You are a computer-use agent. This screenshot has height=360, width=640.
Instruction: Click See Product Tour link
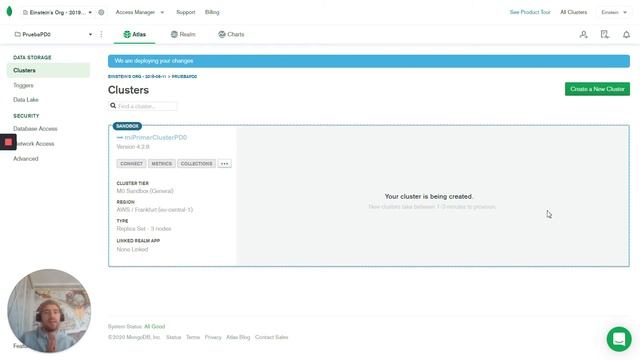[x=530, y=12]
